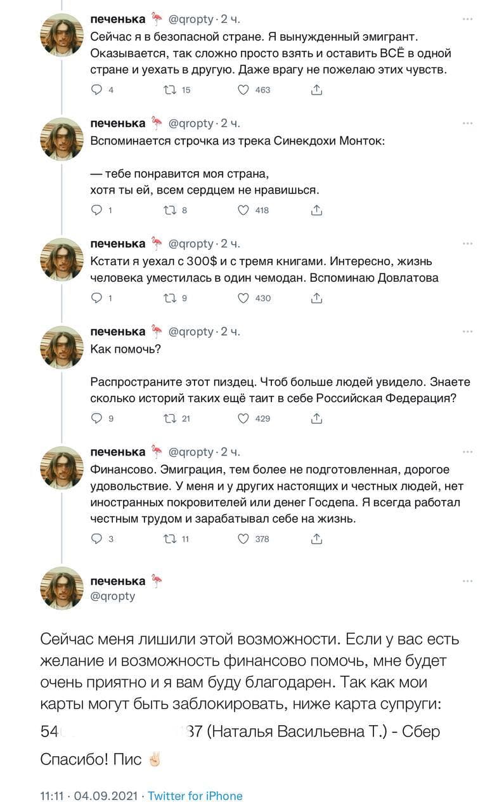504x812 pixels.
Task: Like the first tweet about a safe country
Action: pos(243,90)
